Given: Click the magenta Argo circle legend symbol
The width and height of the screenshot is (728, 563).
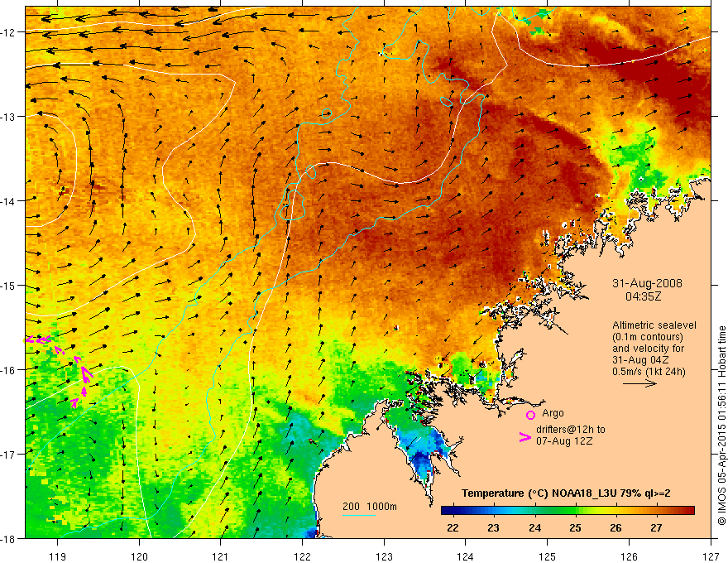Looking at the screenshot, I should [530, 415].
